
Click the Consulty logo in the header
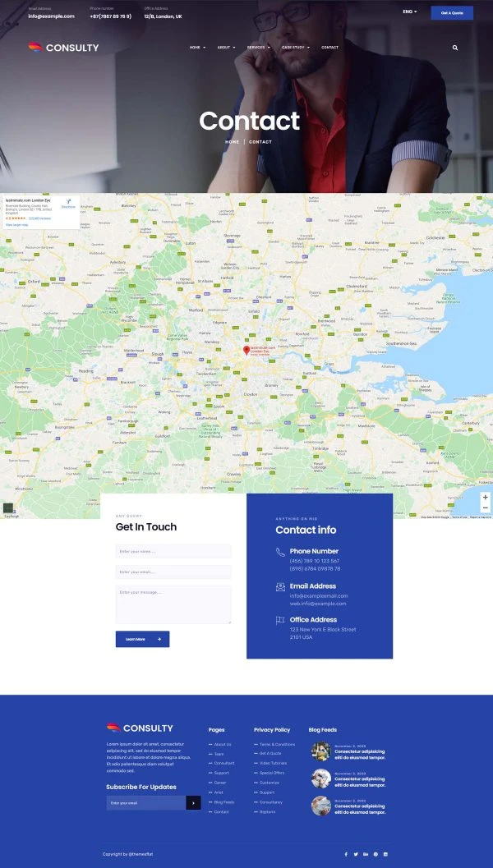coord(63,48)
